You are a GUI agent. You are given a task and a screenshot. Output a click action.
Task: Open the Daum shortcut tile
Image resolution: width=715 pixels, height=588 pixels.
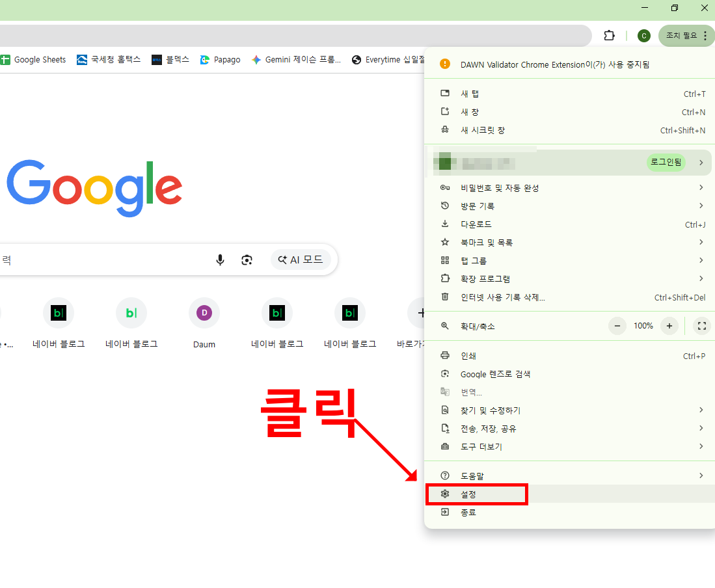point(204,313)
